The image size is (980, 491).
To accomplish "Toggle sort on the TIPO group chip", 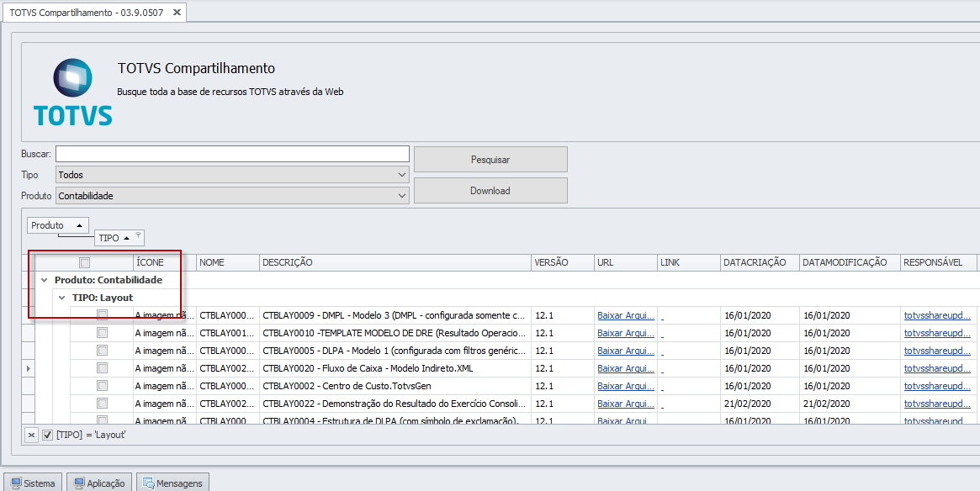I will coord(119,238).
